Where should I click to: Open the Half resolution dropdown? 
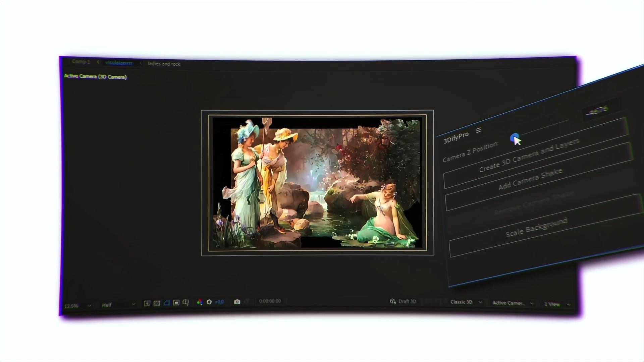118,305
